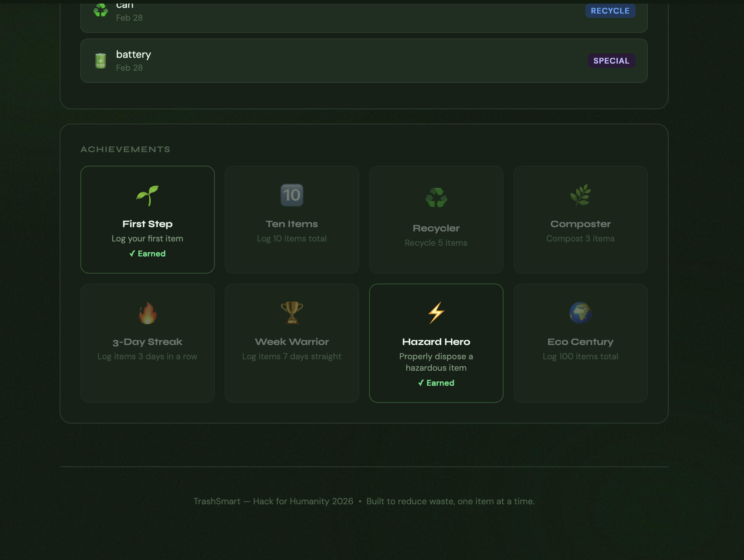Select the battery log entry name
This screenshot has width=744, height=560.
click(133, 54)
